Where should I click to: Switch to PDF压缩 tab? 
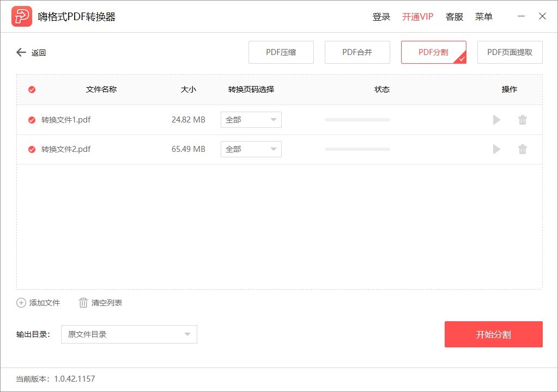[x=281, y=52]
